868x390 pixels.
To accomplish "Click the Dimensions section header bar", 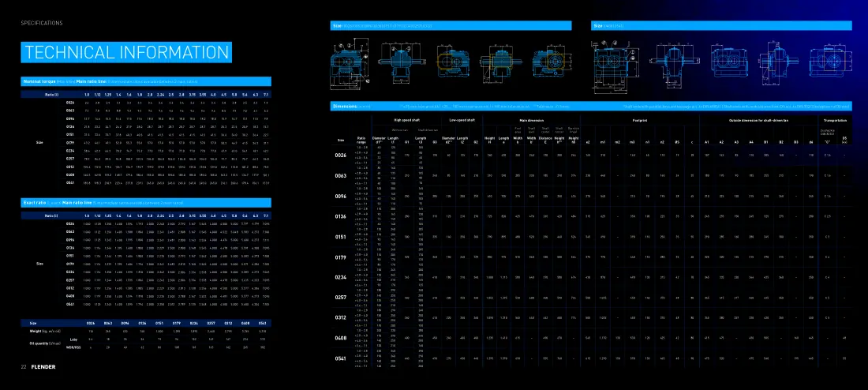I will click(591, 107).
